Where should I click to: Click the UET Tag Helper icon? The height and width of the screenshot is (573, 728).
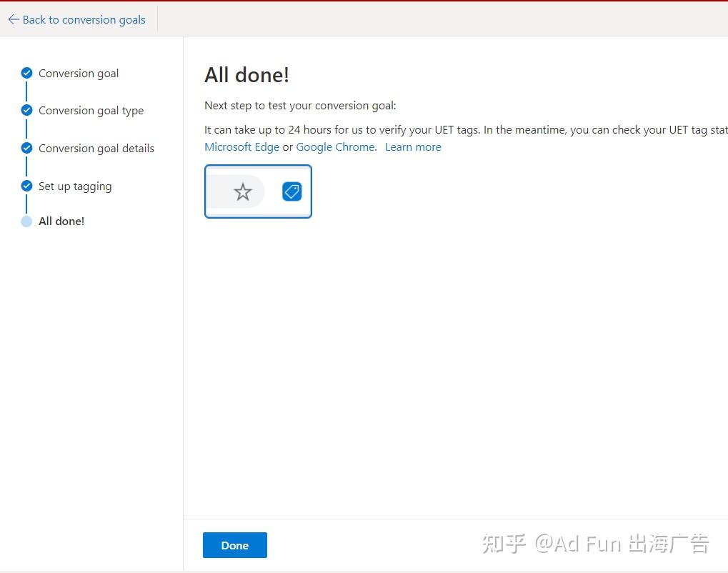(292, 191)
